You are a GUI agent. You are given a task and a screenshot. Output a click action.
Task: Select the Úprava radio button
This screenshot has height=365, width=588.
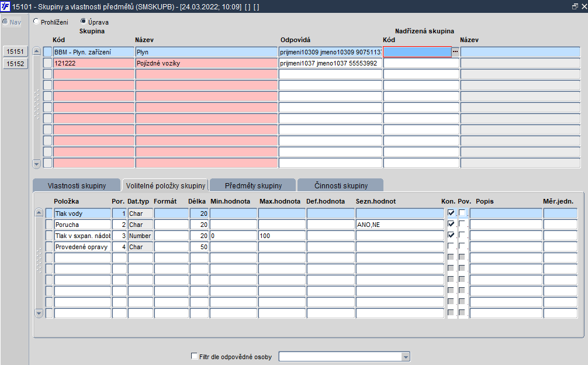click(x=83, y=22)
